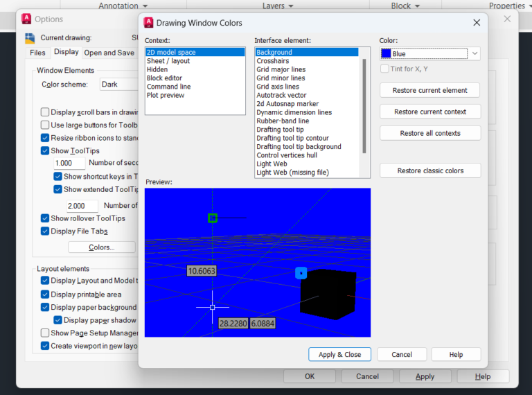Uncheck Display printable area
Screen dimensions: 532x395
[x=45, y=295]
